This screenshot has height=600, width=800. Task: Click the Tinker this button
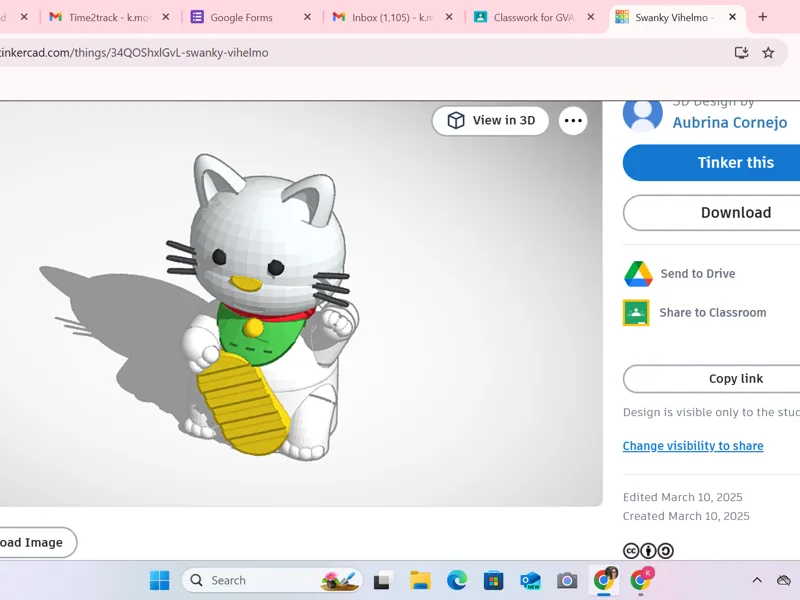711,162
